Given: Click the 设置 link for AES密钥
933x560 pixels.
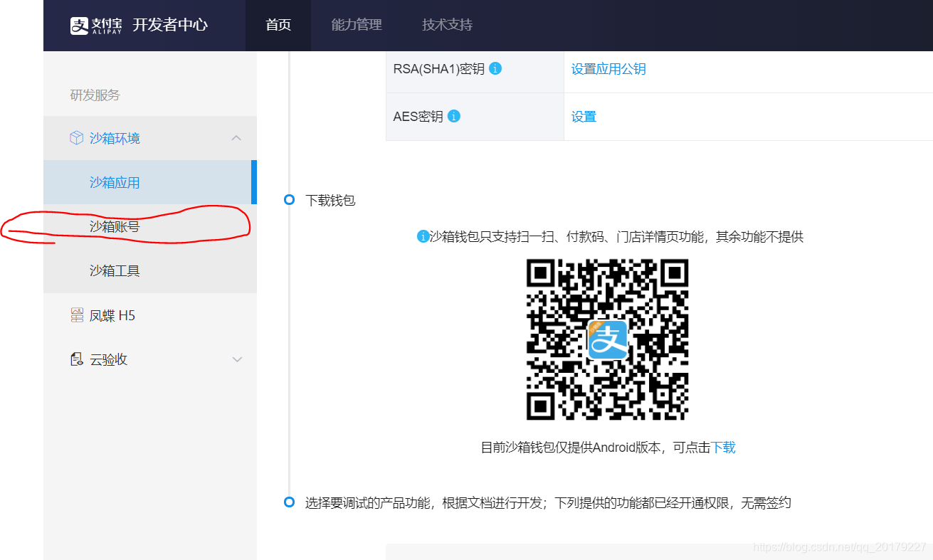Looking at the screenshot, I should pyautogui.click(x=584, y=117).
